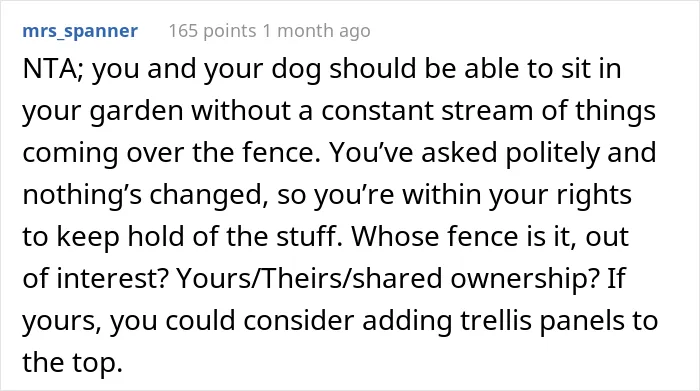The image size is (700, 391).
Task: Click the '1 month ago' timestamp
Action: 317,31
